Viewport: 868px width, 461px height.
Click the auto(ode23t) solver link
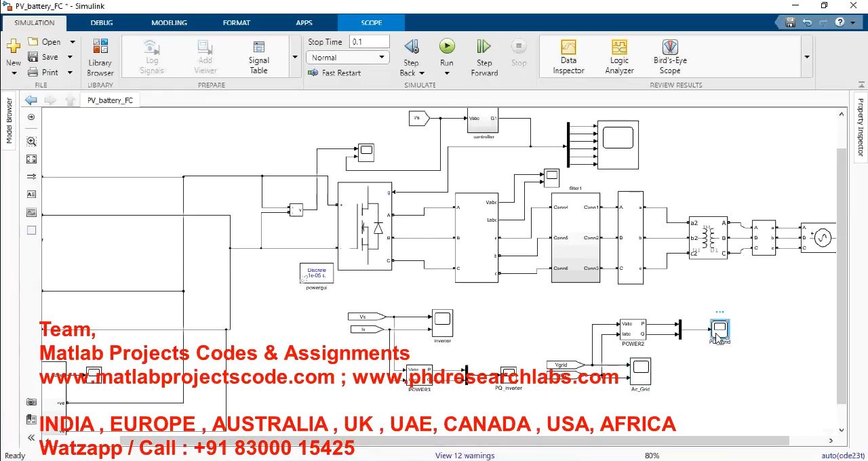tap(843, 456)
